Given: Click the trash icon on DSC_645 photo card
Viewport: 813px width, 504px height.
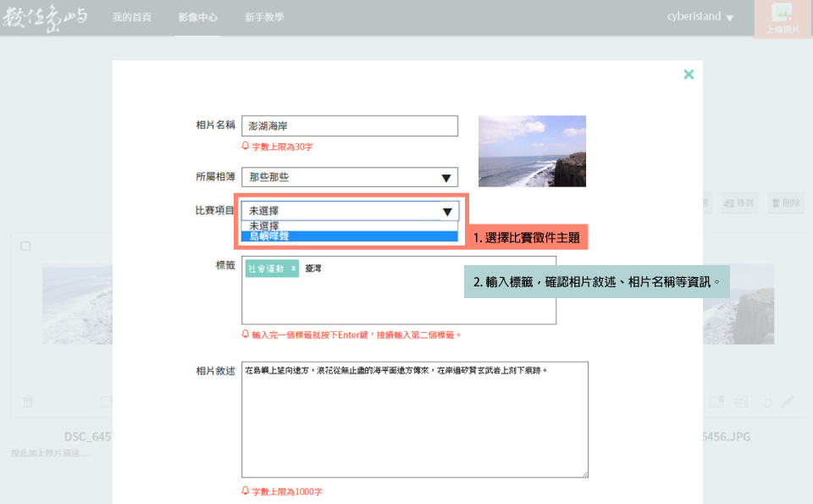Looking at the screenshot, I should coord(27,402).
